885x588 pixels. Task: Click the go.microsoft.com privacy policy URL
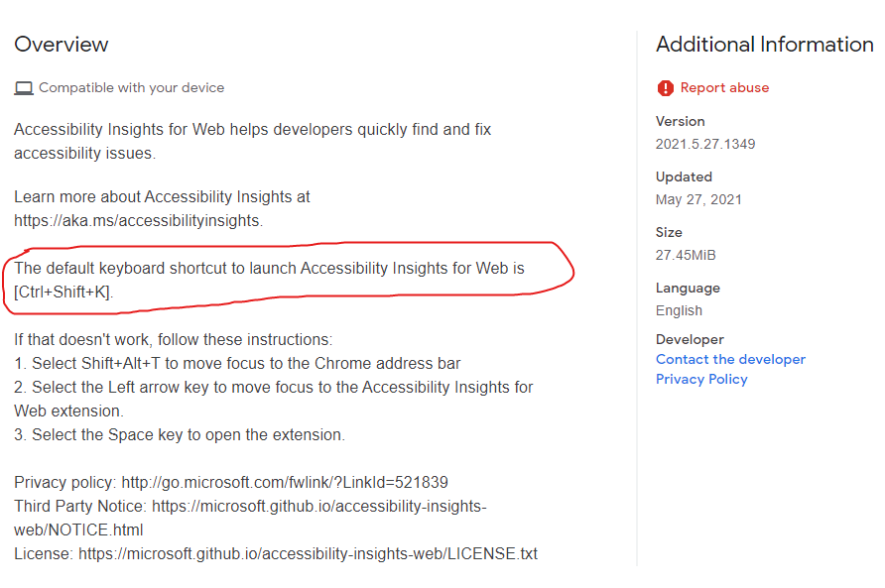285,483
